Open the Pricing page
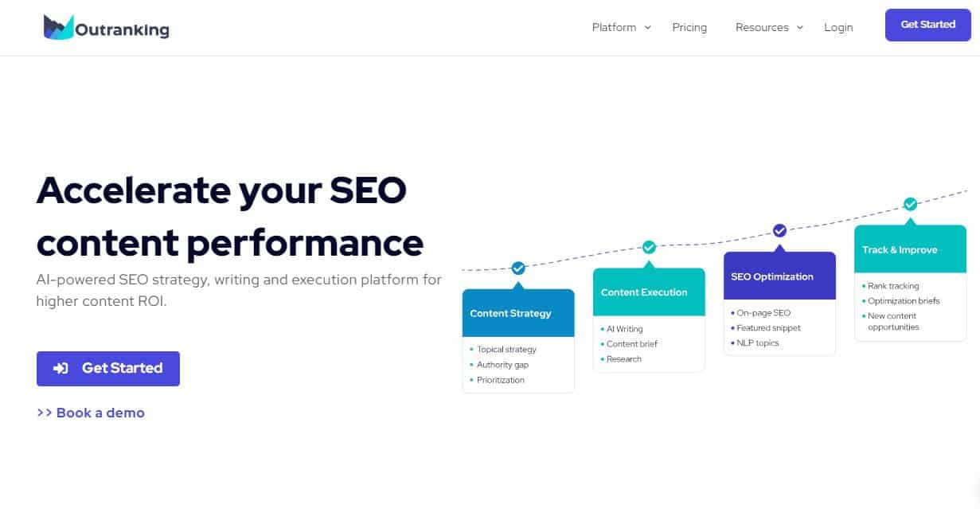 (689, 27)
